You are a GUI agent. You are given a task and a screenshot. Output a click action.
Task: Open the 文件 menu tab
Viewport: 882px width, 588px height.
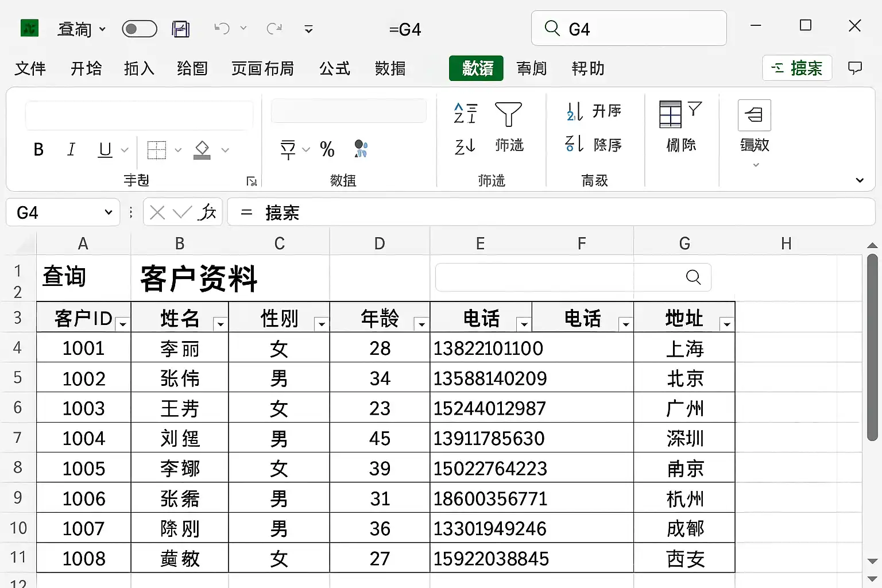click(x=30, y=69)
